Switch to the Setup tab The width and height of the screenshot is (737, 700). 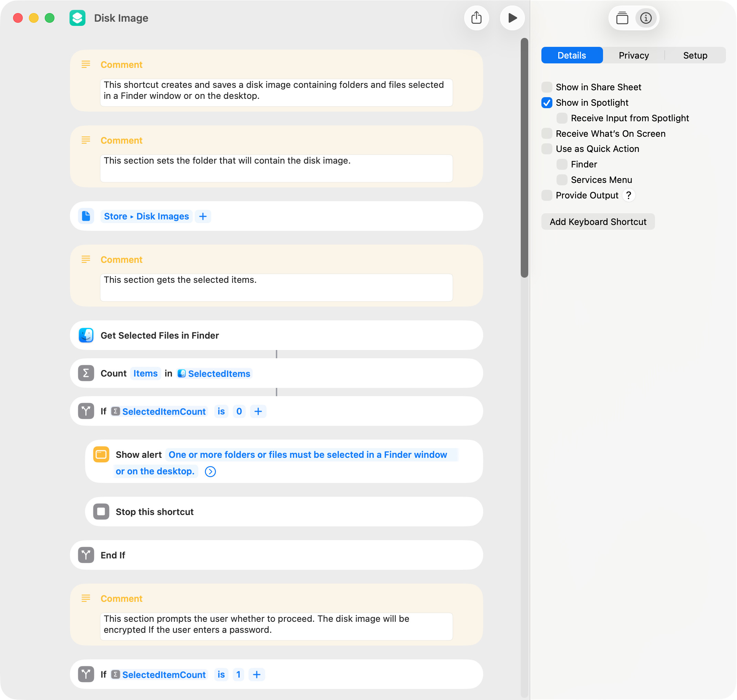pos(695,55)
